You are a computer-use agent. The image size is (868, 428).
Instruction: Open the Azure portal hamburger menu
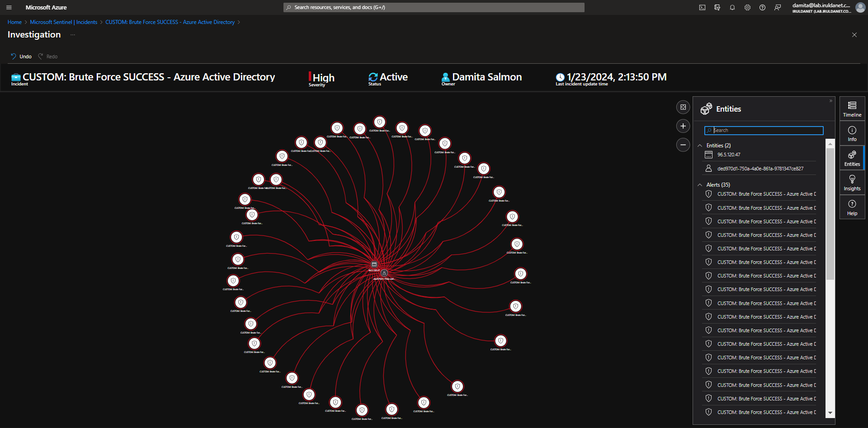coord(9,7)
